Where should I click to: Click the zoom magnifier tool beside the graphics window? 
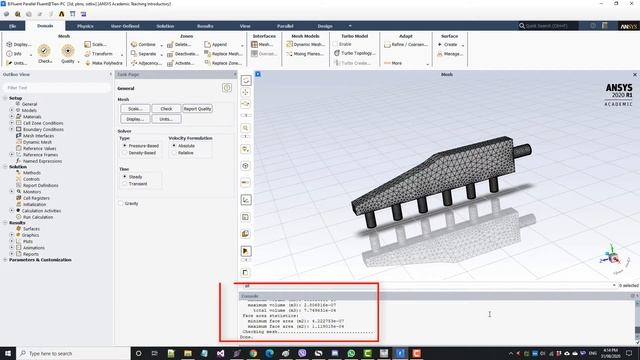tap(245, 128)
